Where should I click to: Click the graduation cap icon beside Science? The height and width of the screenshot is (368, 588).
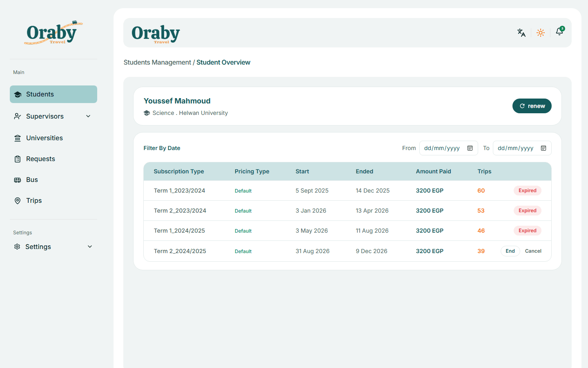pyautogui.click(x=147, y=113)
